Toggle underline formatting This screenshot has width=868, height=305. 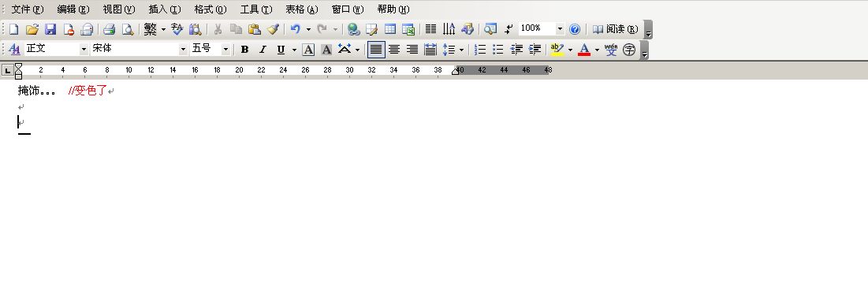281,50
